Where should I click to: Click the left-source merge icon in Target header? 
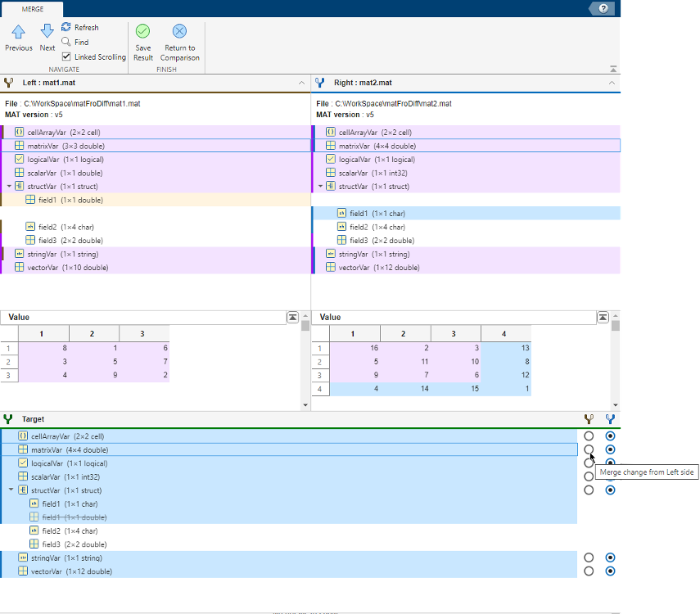pyautogui.click(x=589, y=418)
